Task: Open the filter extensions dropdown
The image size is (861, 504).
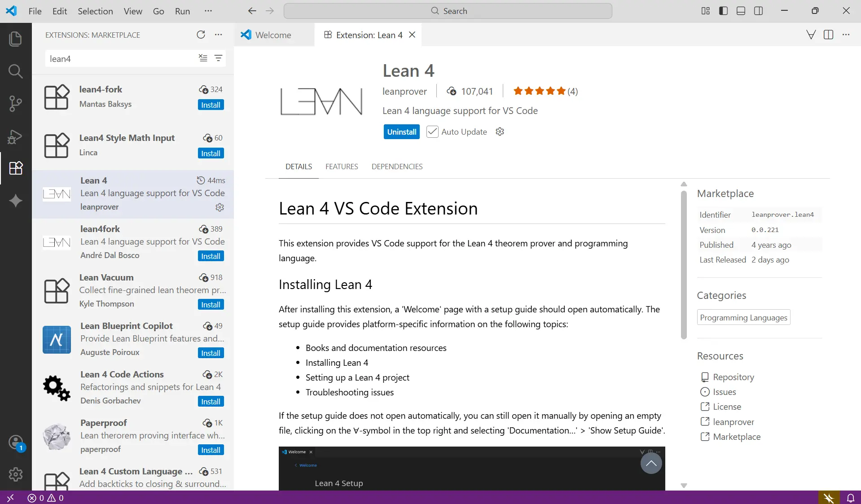Action: 218,58
